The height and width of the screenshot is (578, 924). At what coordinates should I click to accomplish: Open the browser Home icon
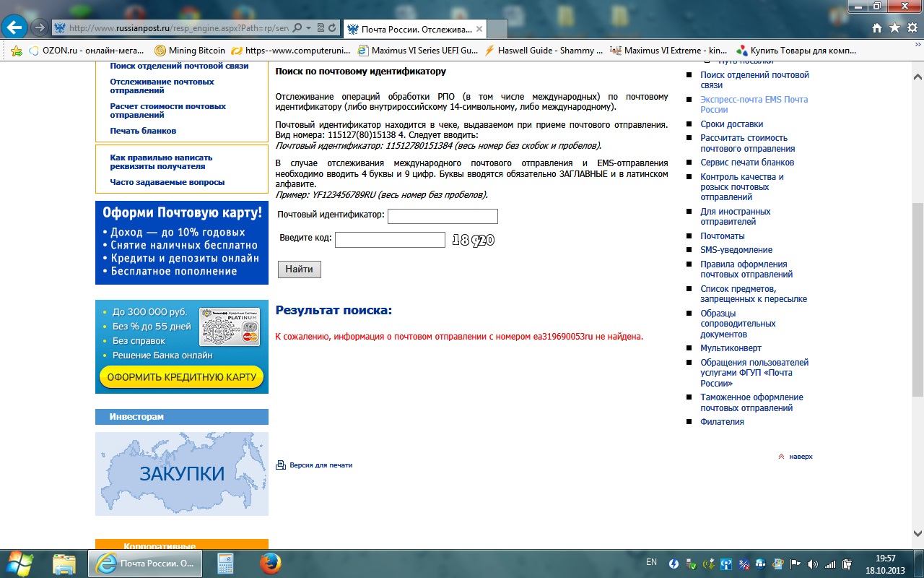(x=877, y=28)
